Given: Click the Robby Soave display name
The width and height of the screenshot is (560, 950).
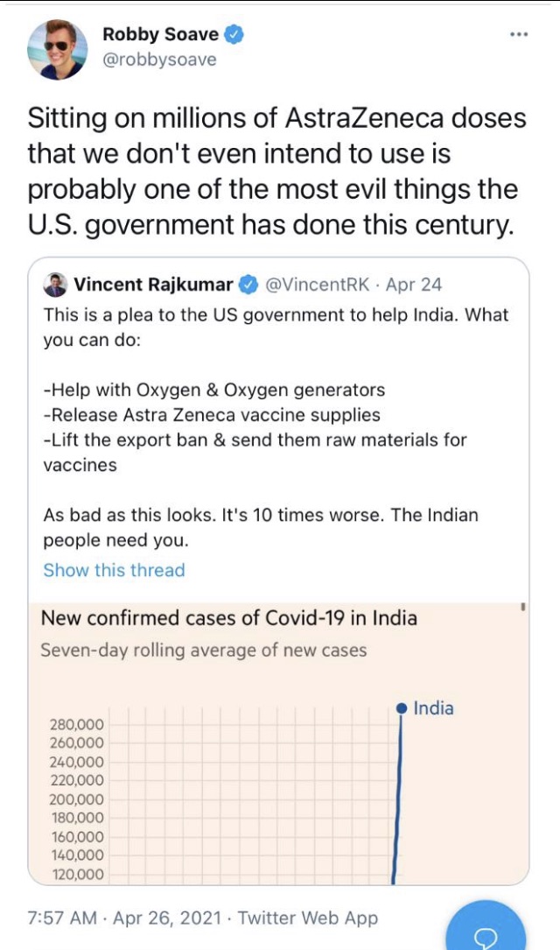Looking at the screenshot, I should tap(160, 34).
